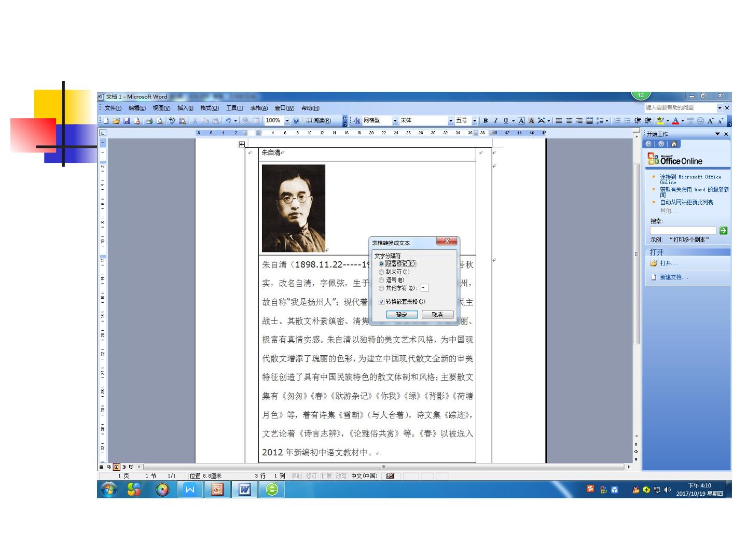The height and width of the screenshot is (560, 747).
Task: Add a character border with framed A
Action: click(521, 121)
